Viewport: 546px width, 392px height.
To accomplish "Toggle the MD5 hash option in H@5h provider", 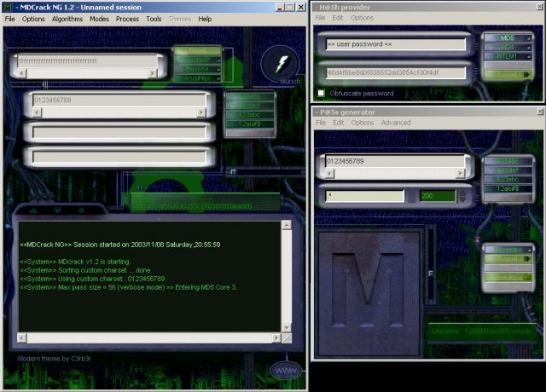I will (506, 37).
